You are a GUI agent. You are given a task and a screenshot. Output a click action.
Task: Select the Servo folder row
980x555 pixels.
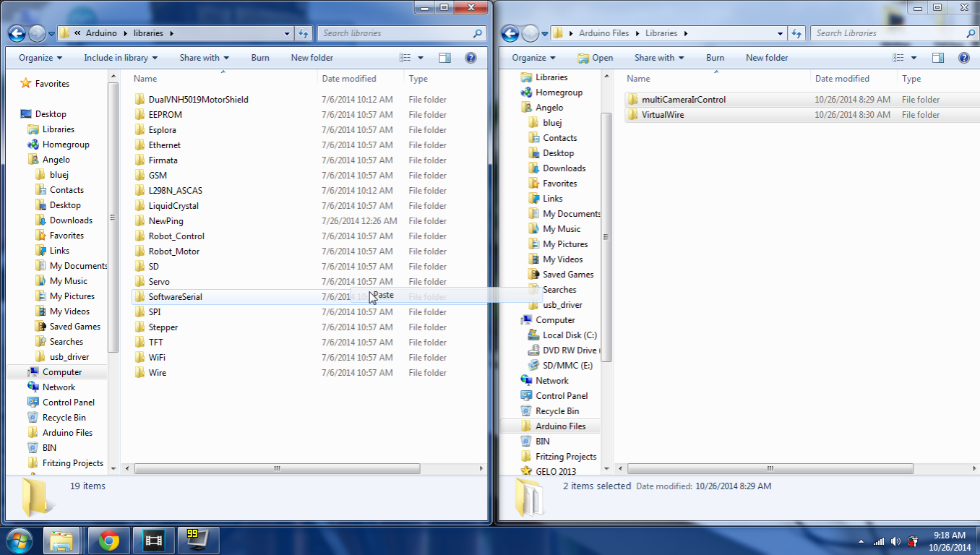[308, 282]
